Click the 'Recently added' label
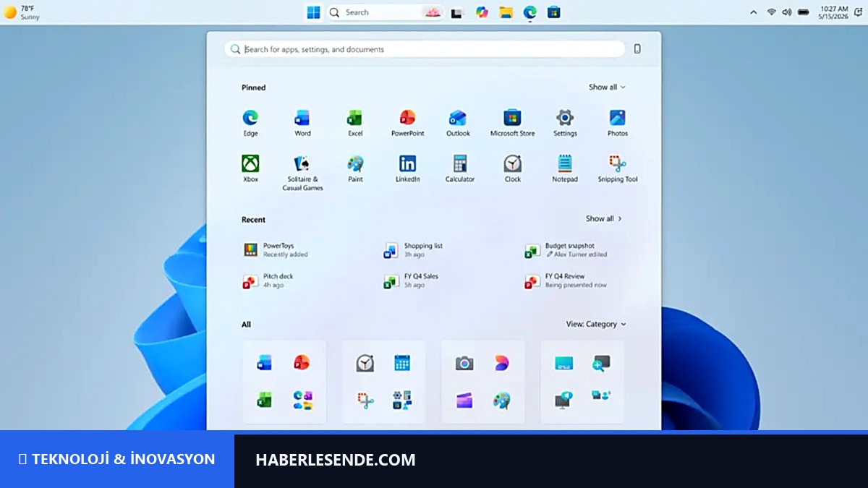 286,254
